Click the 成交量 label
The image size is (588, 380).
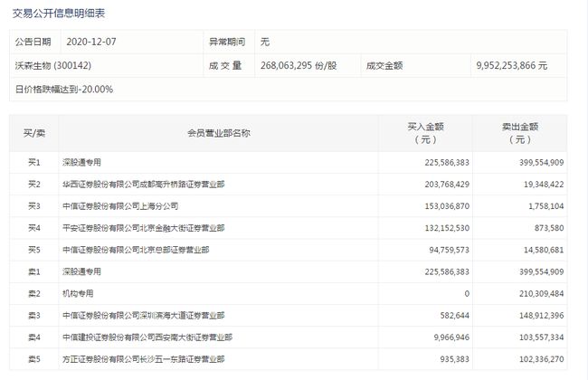pos(225,66)
